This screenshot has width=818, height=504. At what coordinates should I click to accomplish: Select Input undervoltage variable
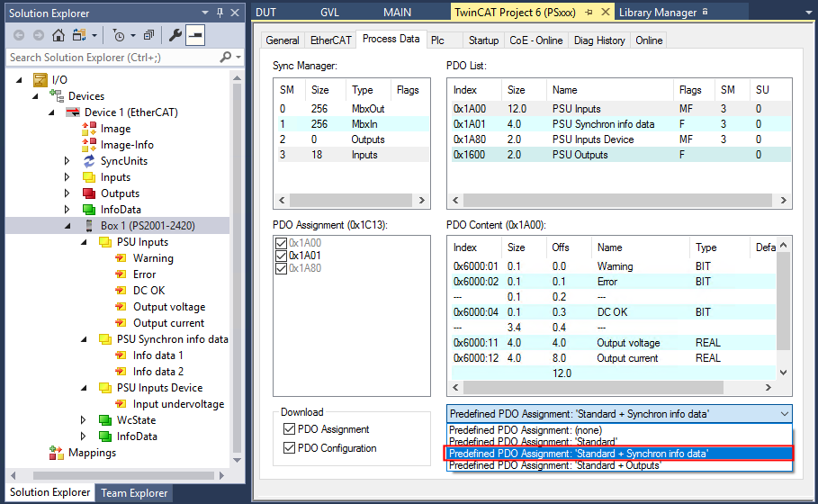(178, 404)
